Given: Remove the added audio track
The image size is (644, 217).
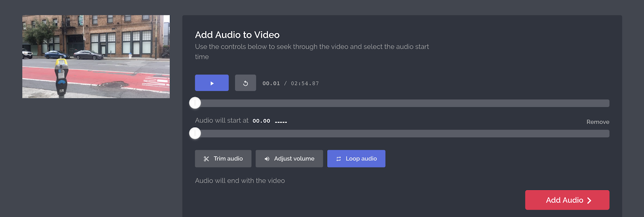Looking at the screenshot, I should (598, 122).
